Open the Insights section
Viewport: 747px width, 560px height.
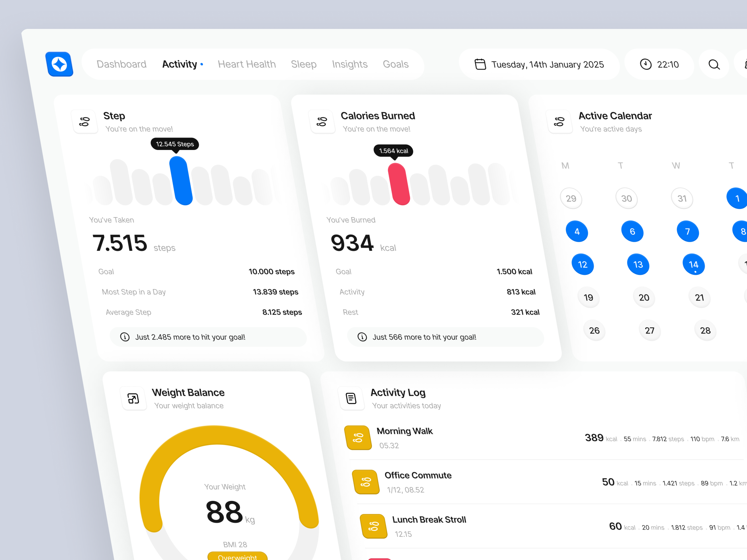coord(350,64)
